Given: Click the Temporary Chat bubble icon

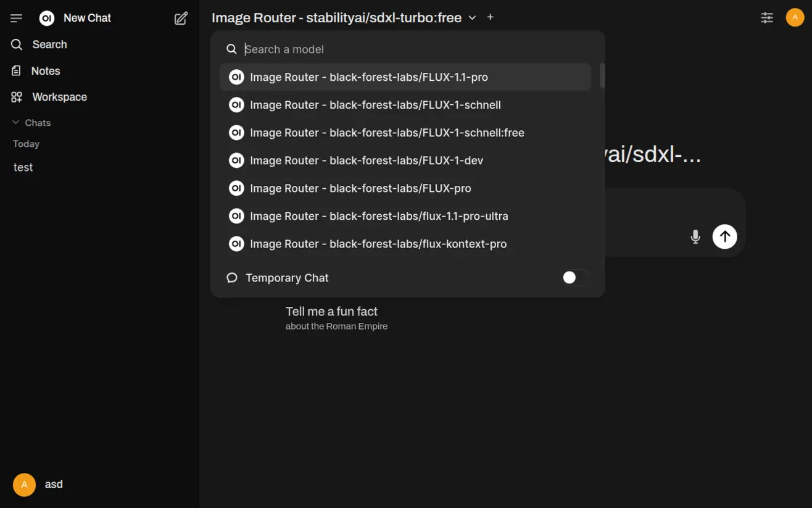Looking at the screenshot, I should (x=232, y=278).
